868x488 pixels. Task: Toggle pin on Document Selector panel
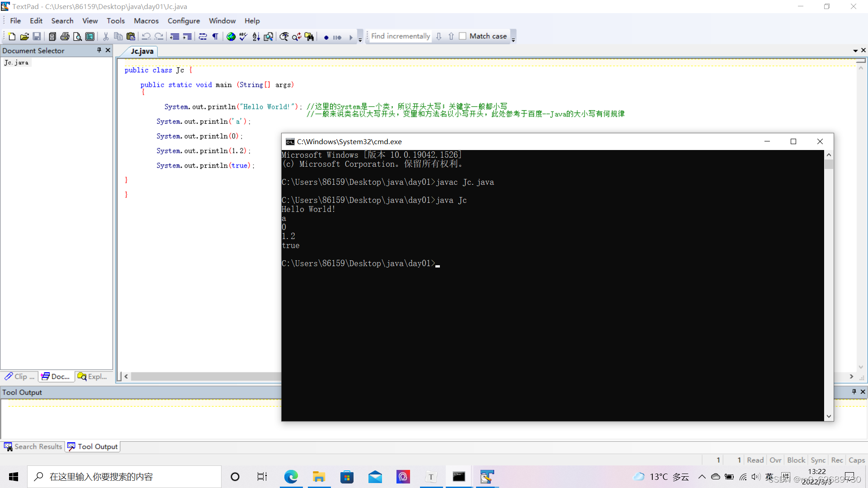(99, 50)
